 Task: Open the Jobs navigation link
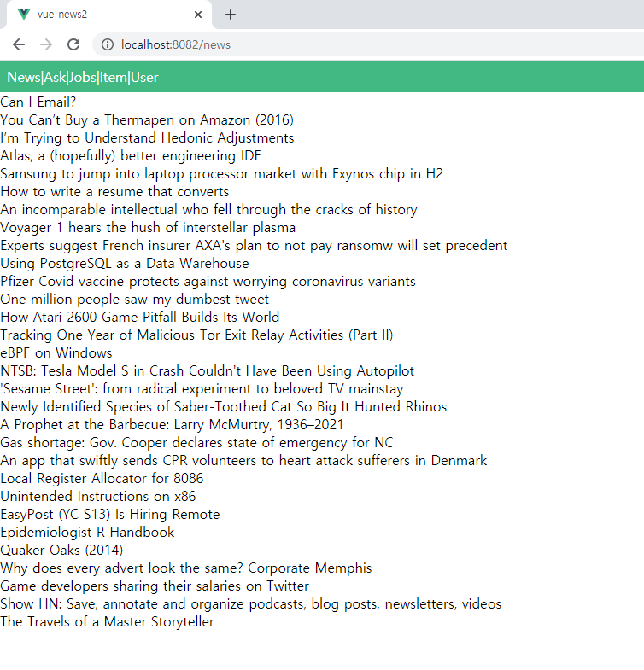coord(83,78)
